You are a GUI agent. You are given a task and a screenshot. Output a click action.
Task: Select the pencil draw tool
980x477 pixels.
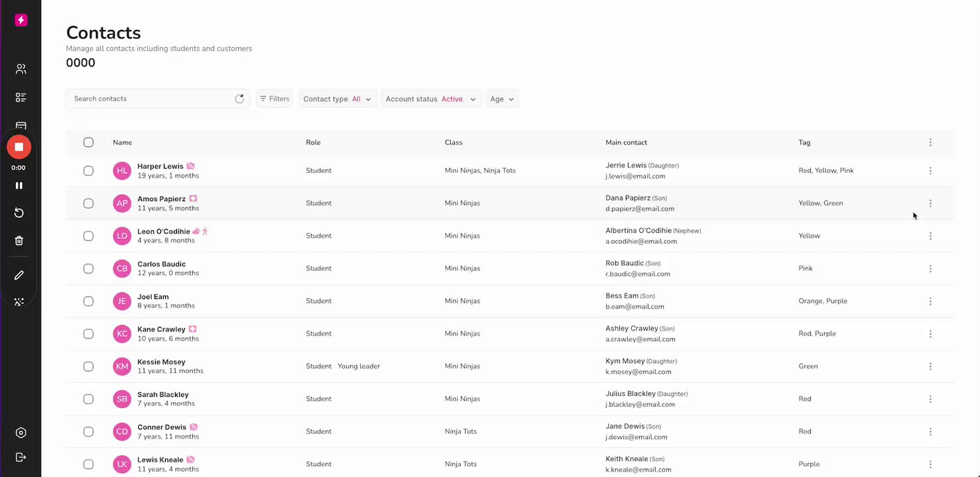tap(19, 275)
